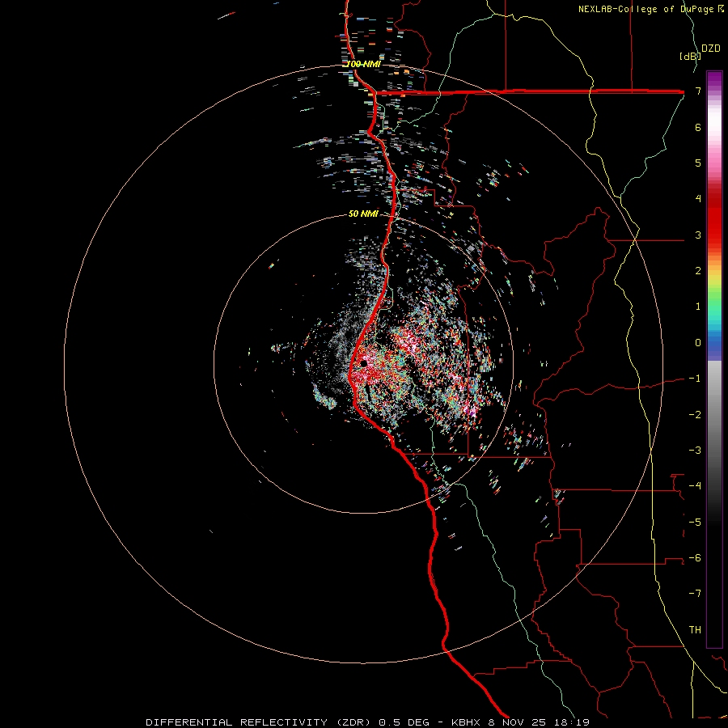
Task: Click the TH threshold label on scale
Action: click(695, 629)
